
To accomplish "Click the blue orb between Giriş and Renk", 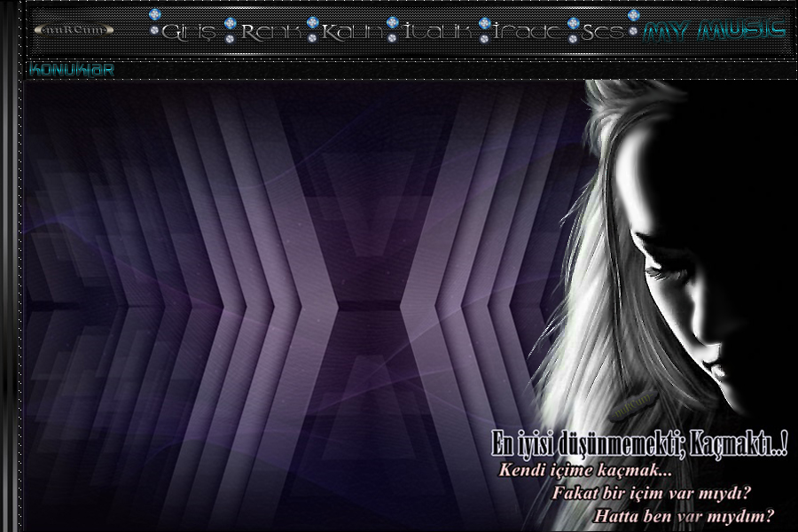I will click(231, 22).
